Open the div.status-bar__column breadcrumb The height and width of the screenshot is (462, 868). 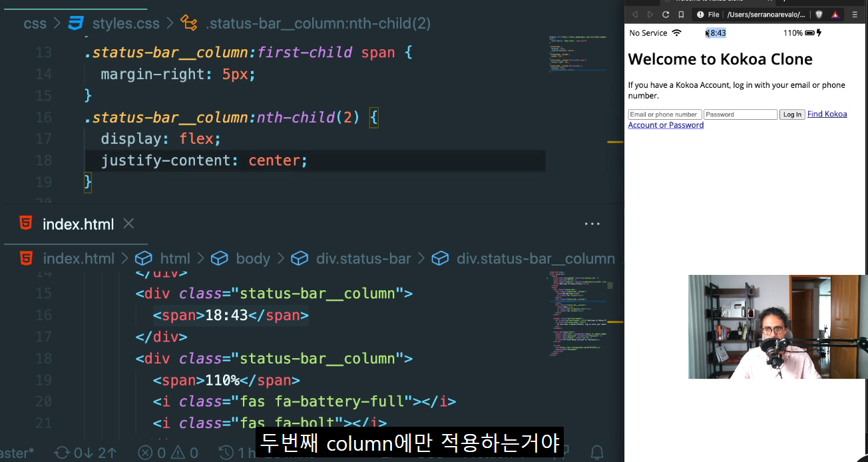(535, 258)
